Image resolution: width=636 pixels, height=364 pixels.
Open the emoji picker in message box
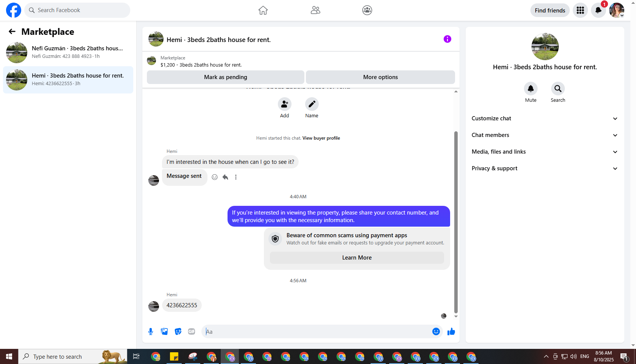click(436, 331)
